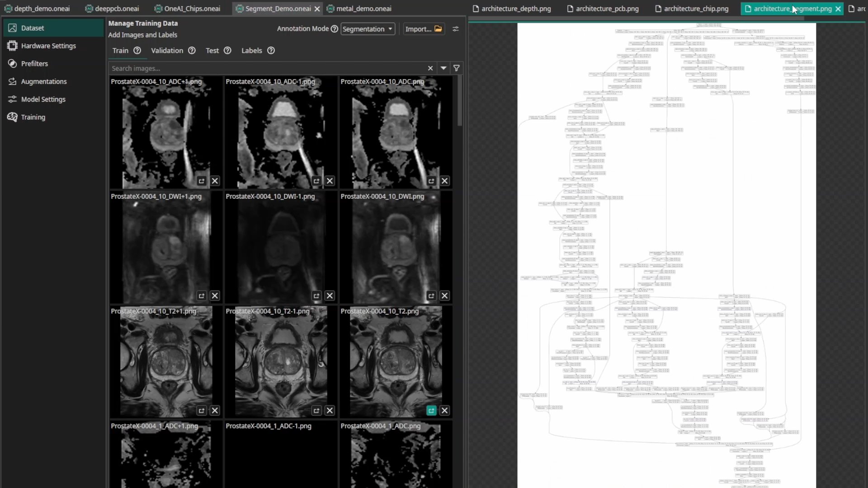Open Hardware Settings in the sidebar
Viewport: 868px width, 488px height.
[x=47, y=45]
